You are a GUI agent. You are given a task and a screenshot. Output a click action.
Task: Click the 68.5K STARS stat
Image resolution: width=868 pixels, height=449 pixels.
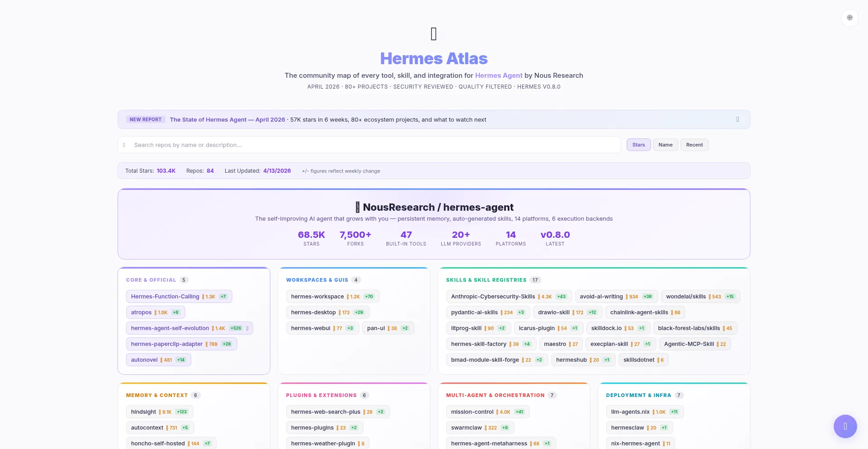(x=311, y=238)
